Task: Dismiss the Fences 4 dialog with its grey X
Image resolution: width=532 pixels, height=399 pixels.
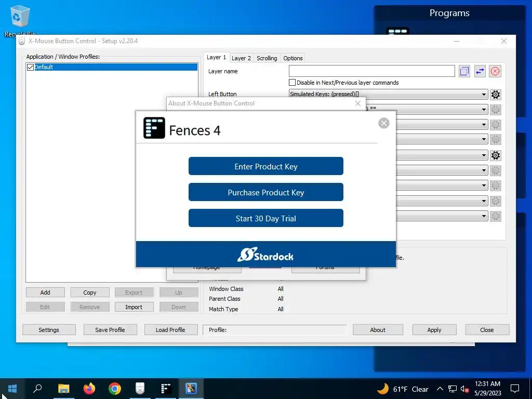Action: point(384,123)
